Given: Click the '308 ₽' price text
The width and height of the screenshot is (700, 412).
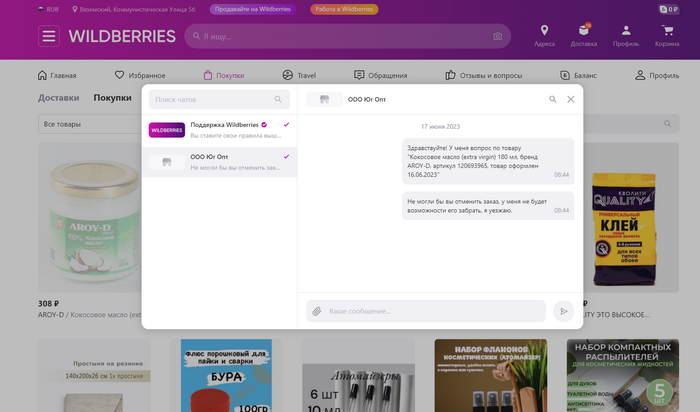Looking at the screenshot, I should (49, 304).
